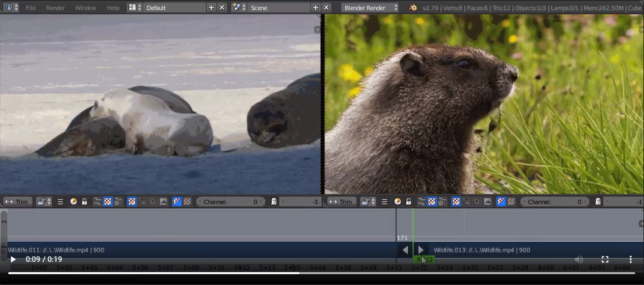Select Histogram display in the seals preview header
644x285 pixels.
[x=163, y=202]
